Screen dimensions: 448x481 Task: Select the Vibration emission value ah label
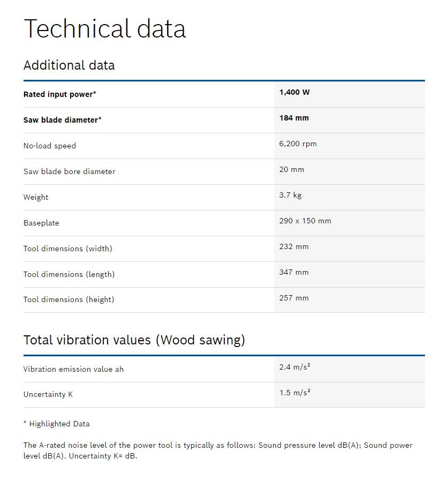[73, 369]
